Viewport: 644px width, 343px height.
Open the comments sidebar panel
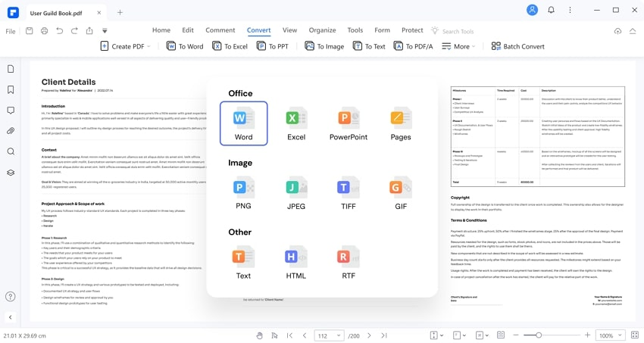click(x=11, y=111)
